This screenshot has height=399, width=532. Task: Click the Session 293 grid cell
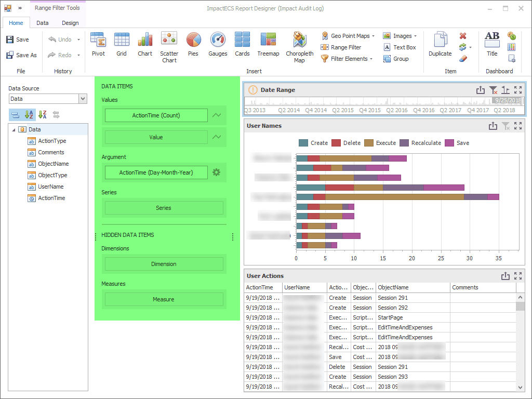pos(413,377)
